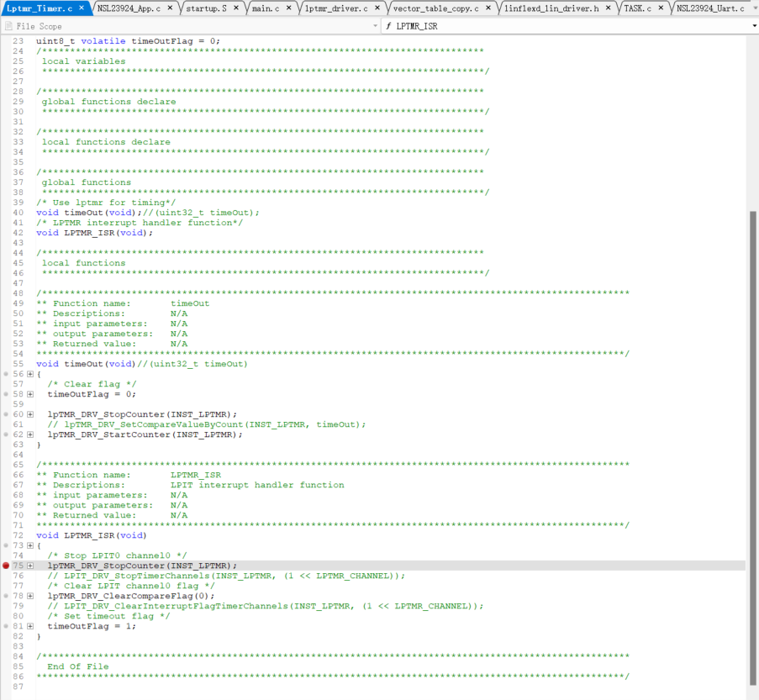Screen dimensions: 759x700
Task: Open the File Scope dropdown
Action: tap(375, 26)
